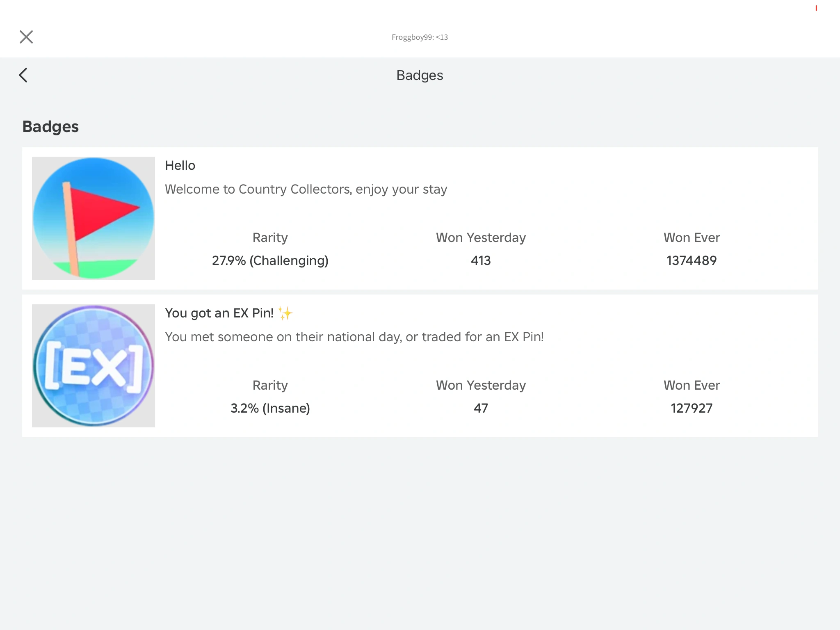Click the sparkles emoji after EX Pin title
The image size is (840, 630).
pos(285,313)
